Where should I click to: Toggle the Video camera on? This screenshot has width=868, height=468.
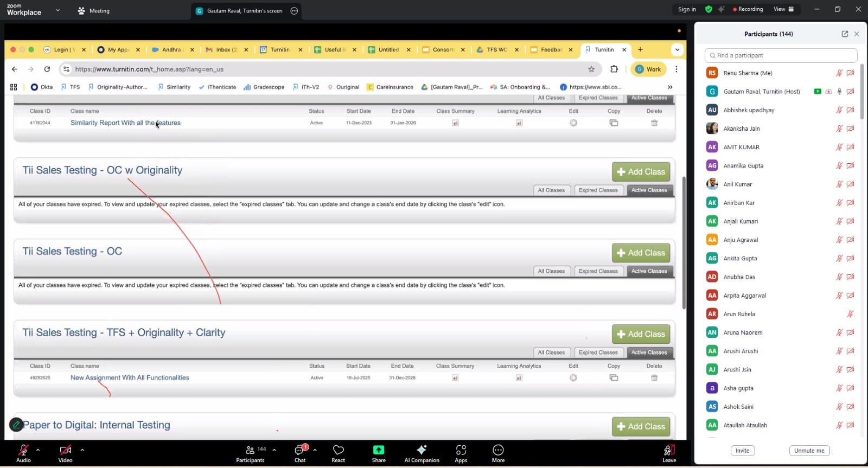point(65,450)
